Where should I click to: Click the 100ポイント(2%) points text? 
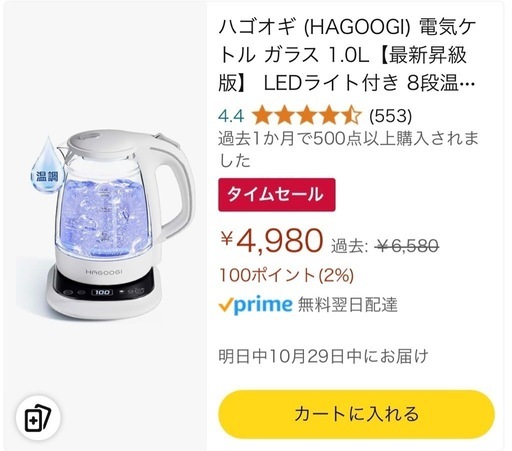(286, 275)
